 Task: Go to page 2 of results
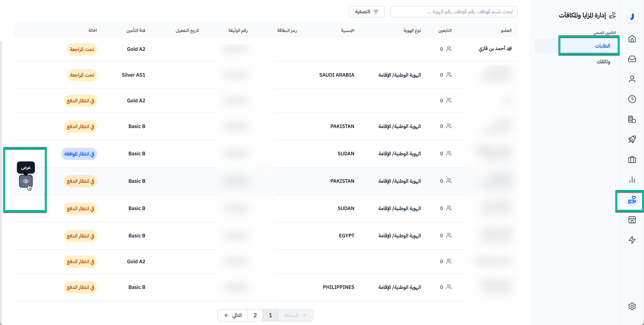point(255,315)
